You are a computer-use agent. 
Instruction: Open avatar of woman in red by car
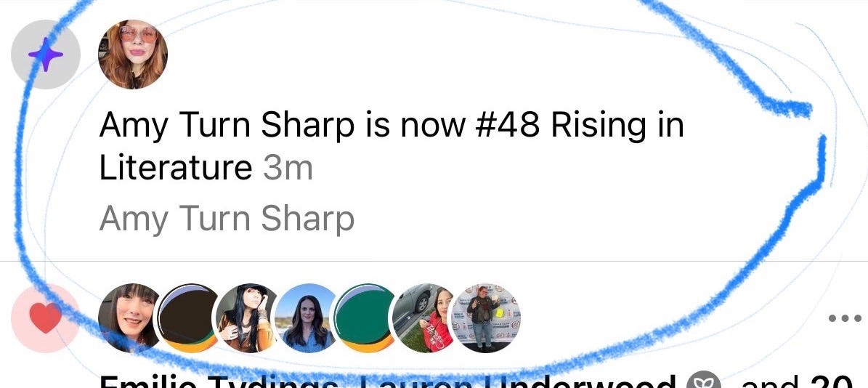point(424,318)
